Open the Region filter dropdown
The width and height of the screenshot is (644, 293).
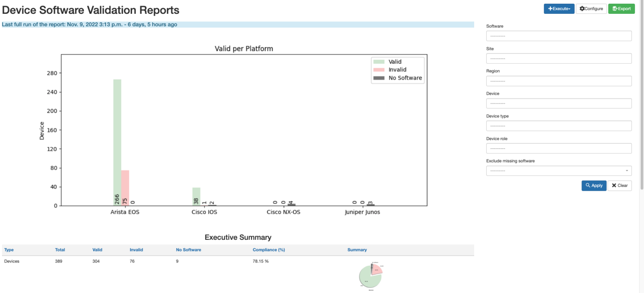click(x=558, y=80)
